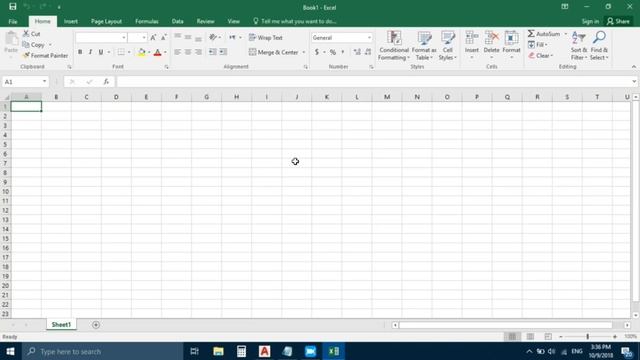Viewport: 640px width, 360px height.
Task: Open the Clear eraser dropdown
Action: 540,56
